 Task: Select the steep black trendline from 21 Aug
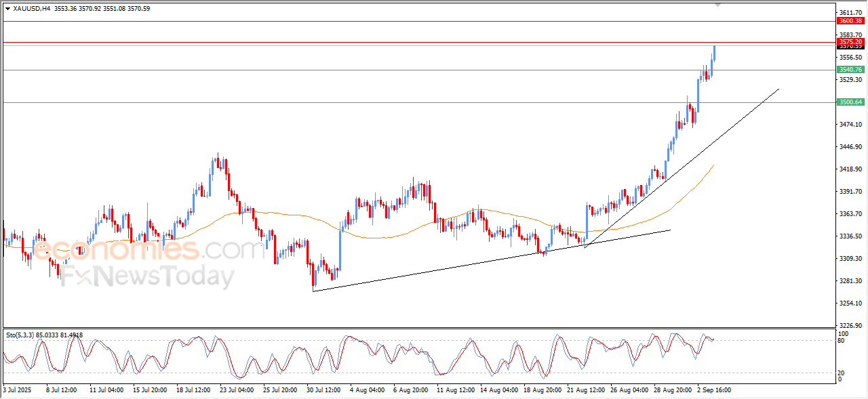coord(682,167)
